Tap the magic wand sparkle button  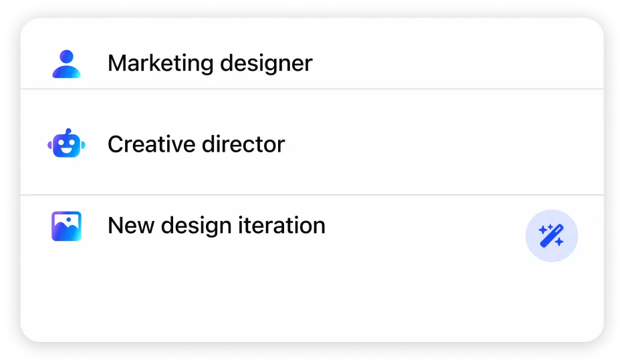(x=551, y=235)
